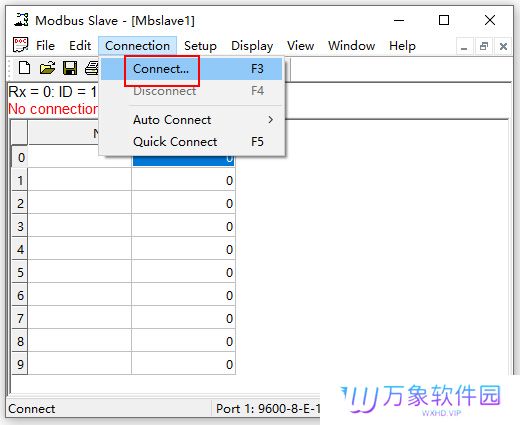This screenshot has width=520, height=425.
Task: Click the value cell in row 9
Action: point(183,364)
